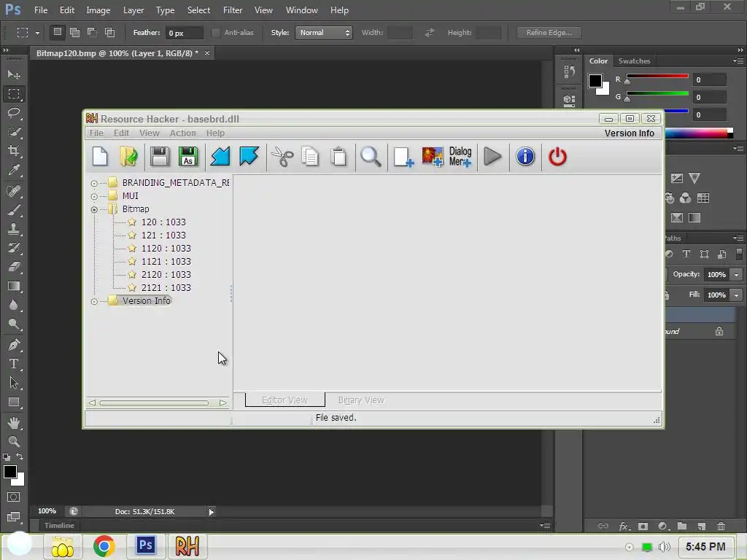Click the Save As icon in Resource Hacker
The image size is (747, 560).
click(188, 157)
